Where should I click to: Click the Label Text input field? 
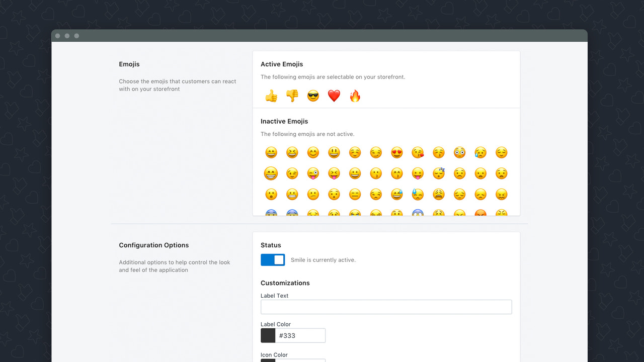click(x=386, y=307)
